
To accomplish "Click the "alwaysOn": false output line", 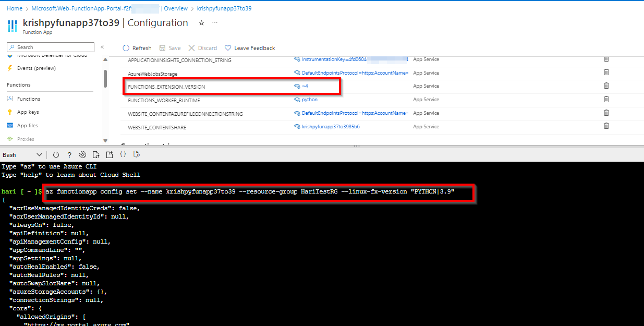I will coord(41,225).
